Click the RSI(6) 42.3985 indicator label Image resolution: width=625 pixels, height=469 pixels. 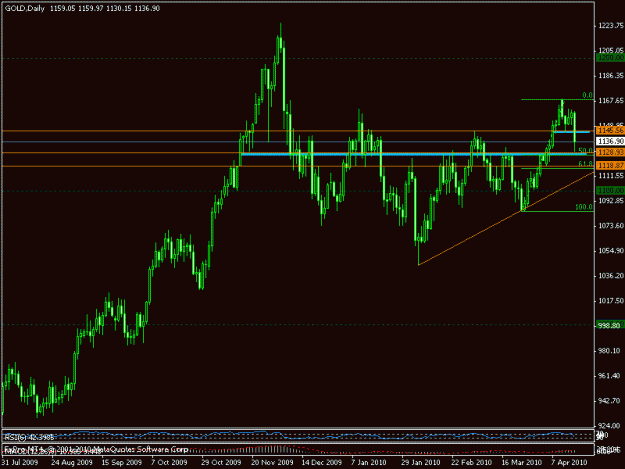pyautogui.click(x=29, y=437)
